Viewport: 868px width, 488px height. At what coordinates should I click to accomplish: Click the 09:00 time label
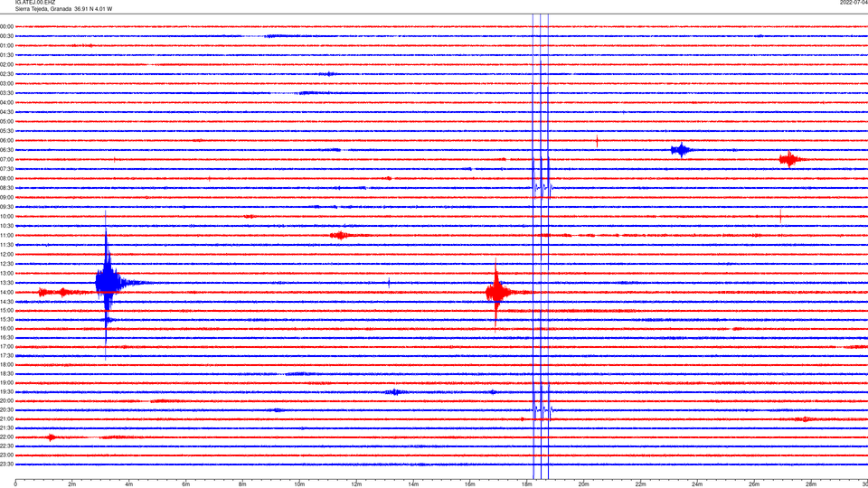pyautogui.click(x=6, y=198)
